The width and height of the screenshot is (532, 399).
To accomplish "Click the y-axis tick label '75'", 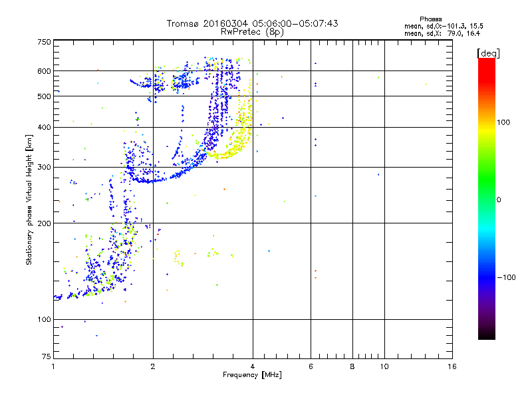I will click(x=46, y=356).
